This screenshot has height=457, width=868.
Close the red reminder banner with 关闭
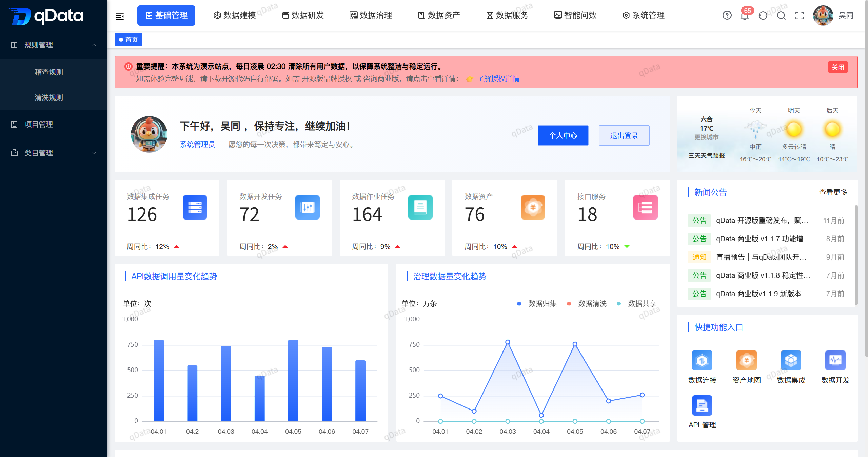click(x=838, y=67)
